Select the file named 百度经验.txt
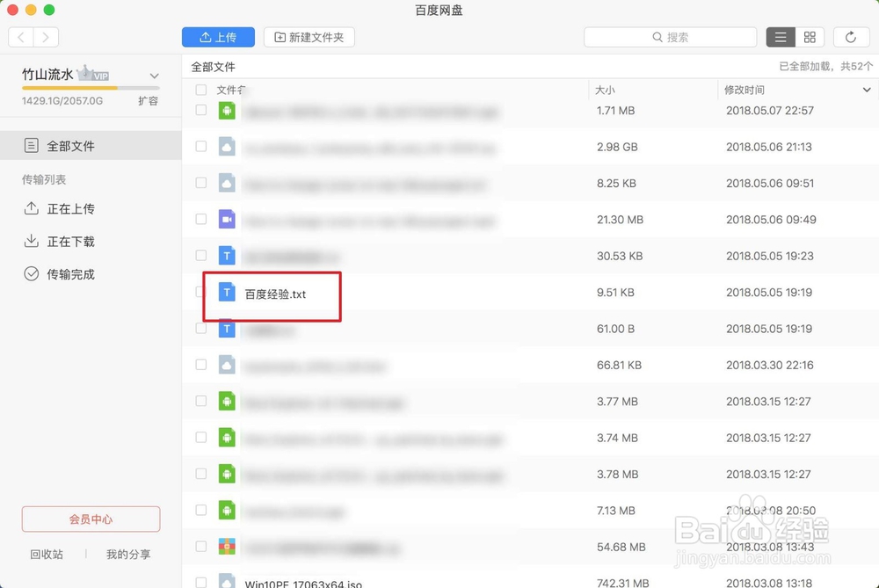879x588 pixels. pyautogui.click(x=275, y=294)
